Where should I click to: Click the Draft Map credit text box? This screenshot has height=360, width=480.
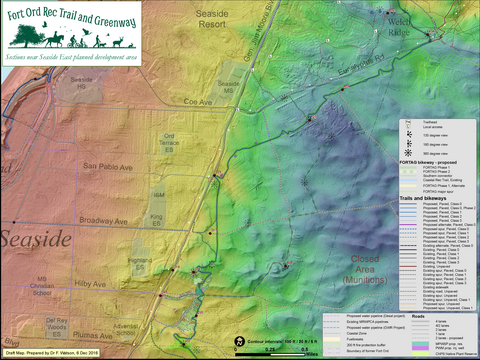click(52, 353)
